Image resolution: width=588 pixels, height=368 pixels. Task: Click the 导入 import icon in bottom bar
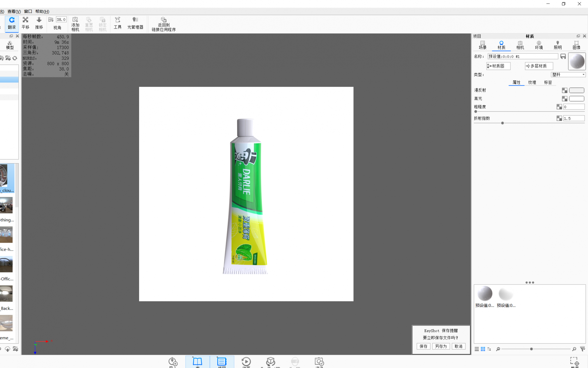[173, 362]
